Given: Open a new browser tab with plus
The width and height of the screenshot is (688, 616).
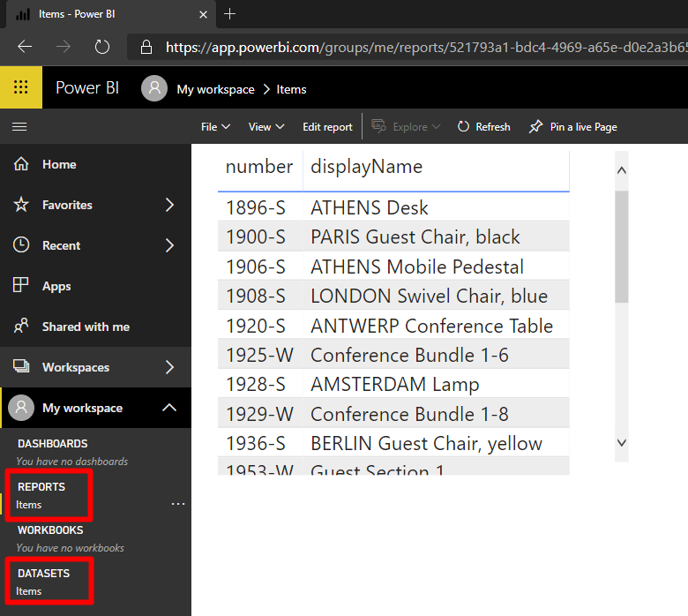Looking at the screenshot, I should click(229, 14).
